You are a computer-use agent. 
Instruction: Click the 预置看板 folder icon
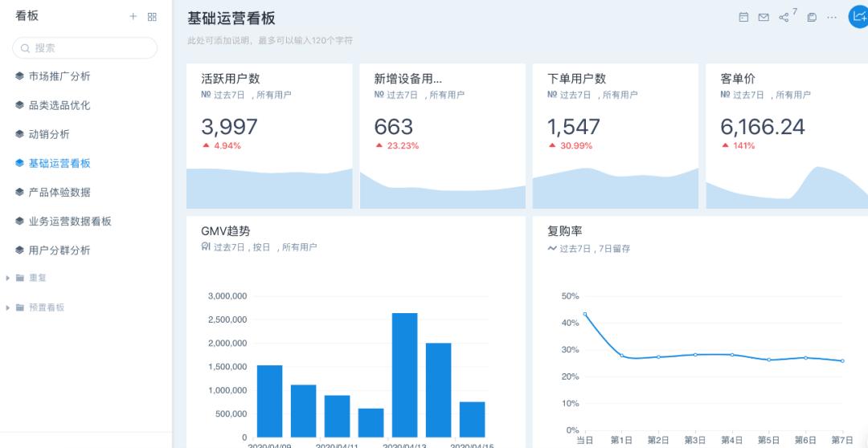[x=20, y=307]
